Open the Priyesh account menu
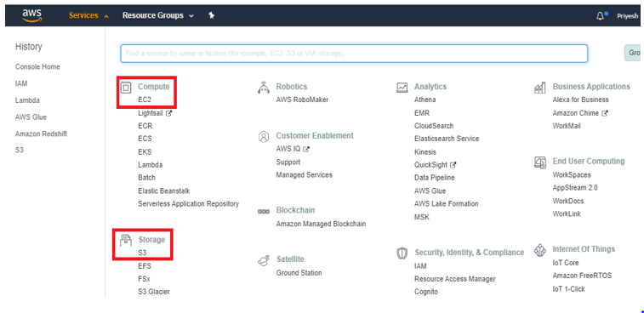Screen dimensions: 644x313 point(628,16)
